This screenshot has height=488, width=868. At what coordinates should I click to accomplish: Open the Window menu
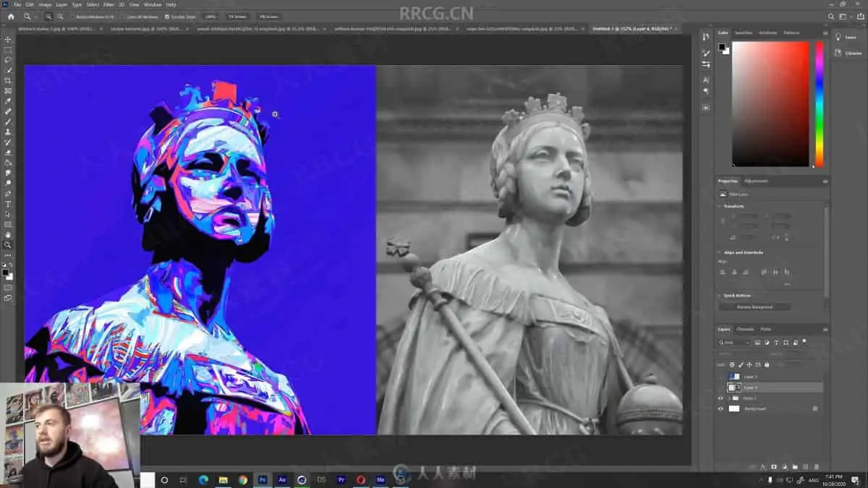coord(153,4)
